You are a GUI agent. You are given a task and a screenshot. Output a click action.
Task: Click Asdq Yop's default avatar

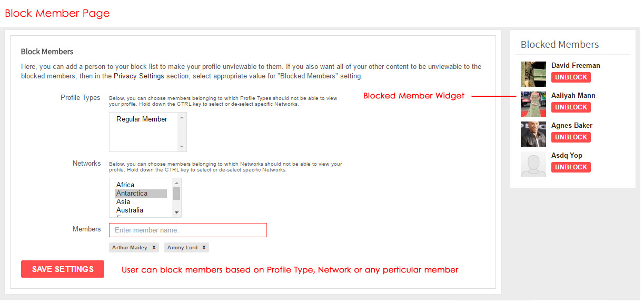(533, 164)
